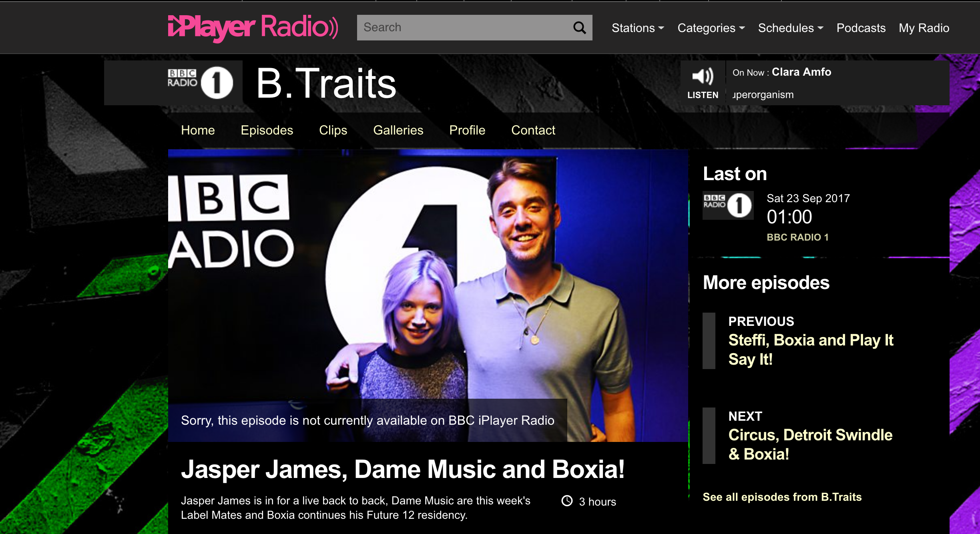Open previous episode Steffi, Boxia and Play It
Viewport: 980px width, 534px height.
[x=811, y=349]
